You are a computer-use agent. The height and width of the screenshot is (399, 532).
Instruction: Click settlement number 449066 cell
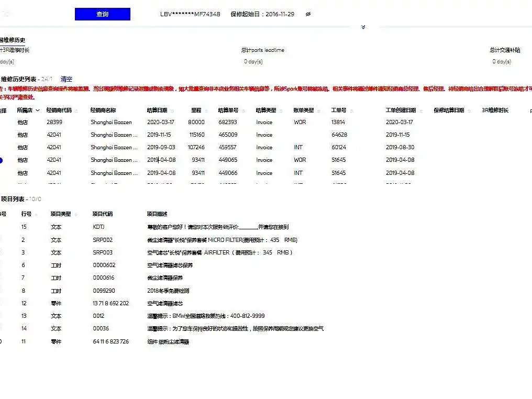coord(228,173)
